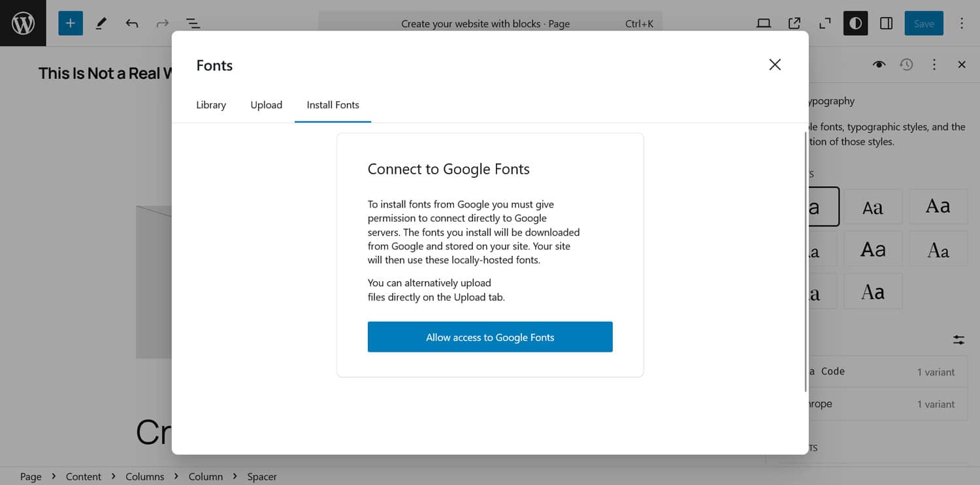Click the Spacer breadcrumb
Image resolution: width=980 pixels, height=485 pixels.
pyautogui.click(x=262, y=477)
